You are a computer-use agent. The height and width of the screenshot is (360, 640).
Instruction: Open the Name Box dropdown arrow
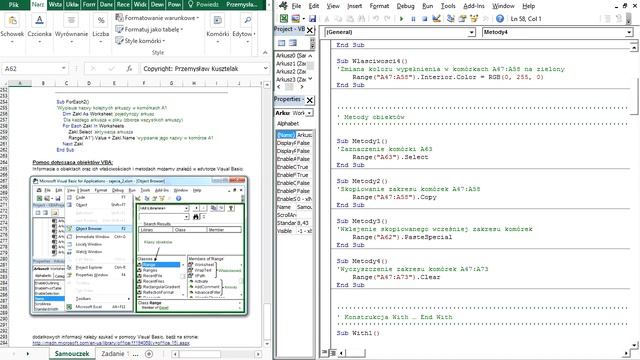pos(64,68)
